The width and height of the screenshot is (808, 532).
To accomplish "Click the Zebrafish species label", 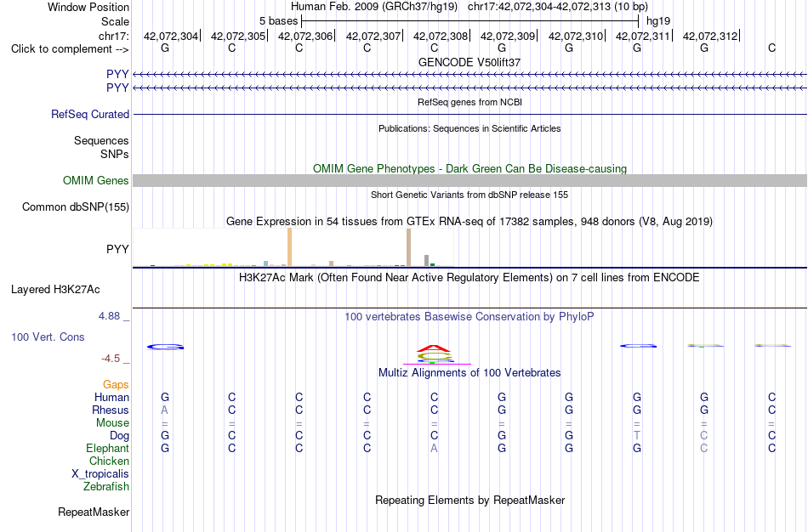I will click(x=106, y=486).
